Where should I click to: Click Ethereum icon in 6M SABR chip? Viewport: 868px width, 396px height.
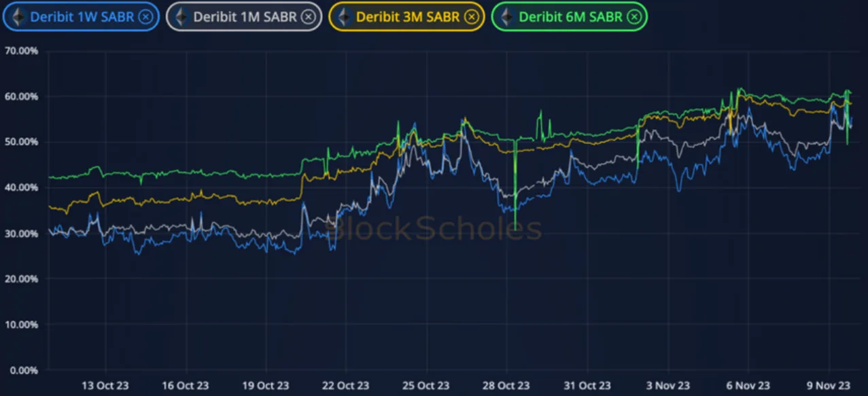pyautogui.click(x=506, y=17)
